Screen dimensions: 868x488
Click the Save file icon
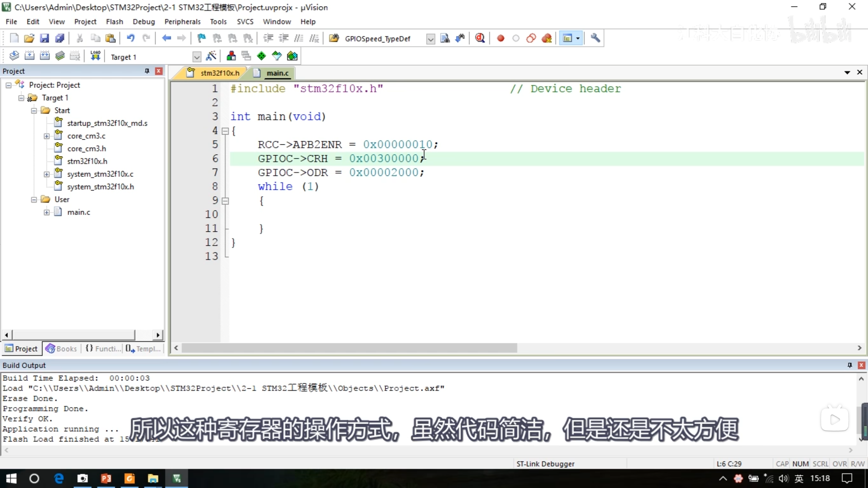pyautogui.click(x=44, y=38)
